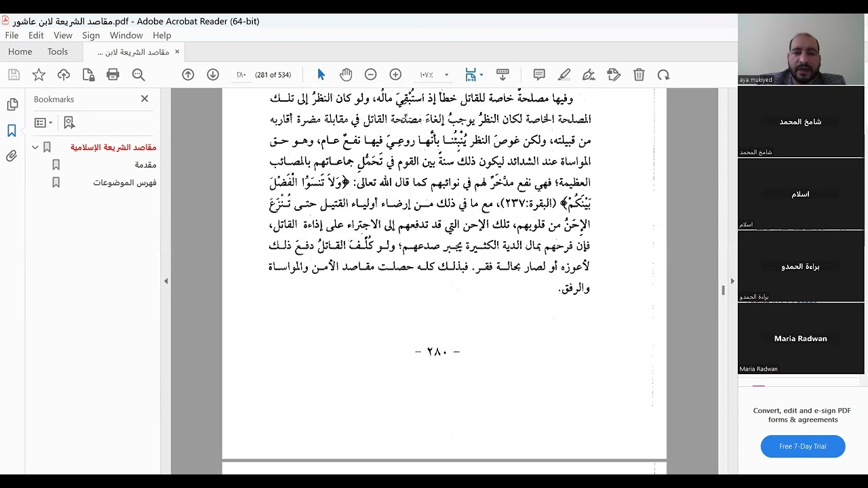Click the Free 7-Day Trial button
The height and width of the screenshot is (488, 868).
coord(803,446)
